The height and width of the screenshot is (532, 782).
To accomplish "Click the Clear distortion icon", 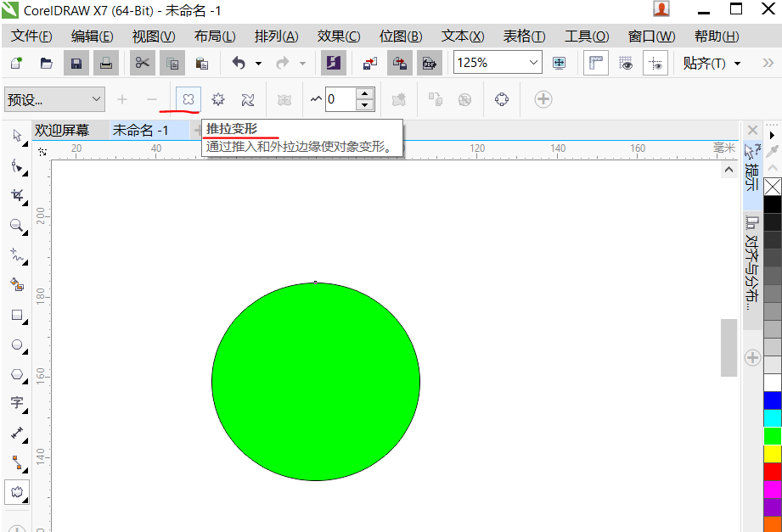I will tap(464, 100).
